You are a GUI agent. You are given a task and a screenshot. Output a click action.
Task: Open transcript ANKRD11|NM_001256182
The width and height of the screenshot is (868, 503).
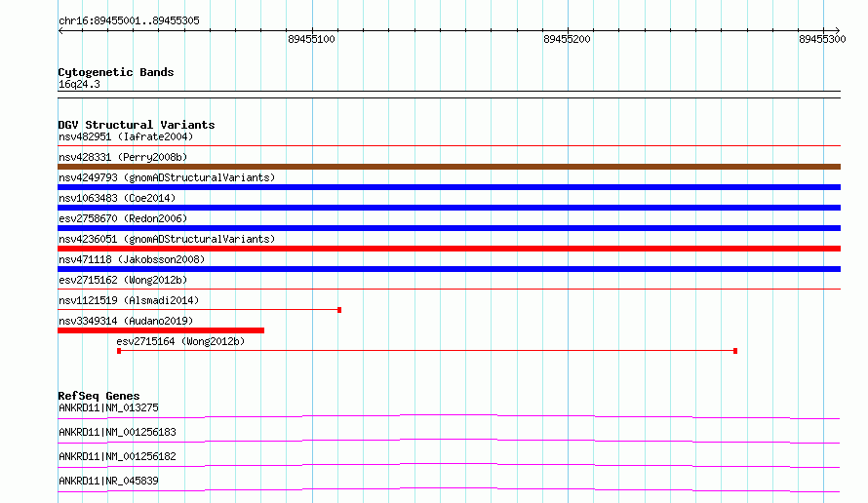click(117, 456)
